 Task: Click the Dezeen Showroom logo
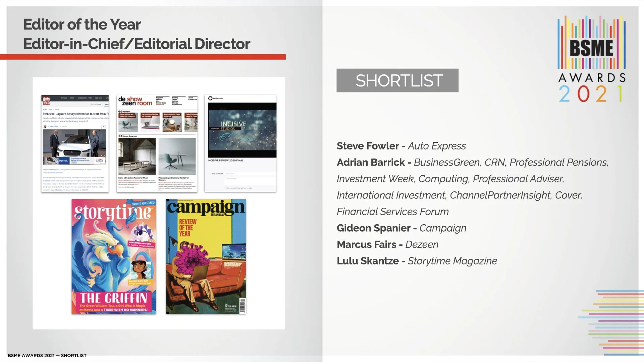pyautogui.click(x=135, y=101)
